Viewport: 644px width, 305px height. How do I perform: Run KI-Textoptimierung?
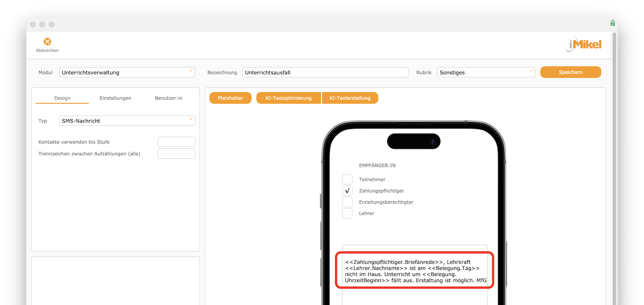click(x=289, y=98)
